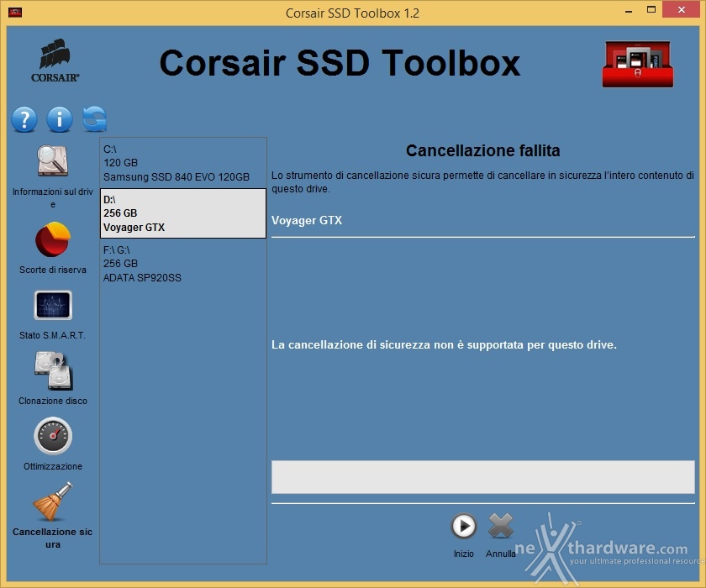Click the 120 GB capacity text
This screenshot has height=588, width=706.
click(121, 163)
